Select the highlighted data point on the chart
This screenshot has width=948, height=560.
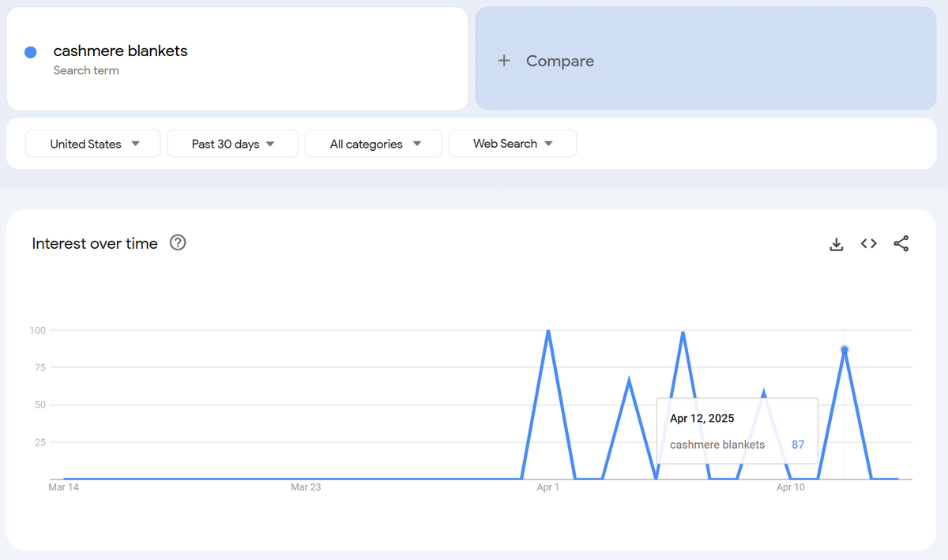(x=845, y=348)
